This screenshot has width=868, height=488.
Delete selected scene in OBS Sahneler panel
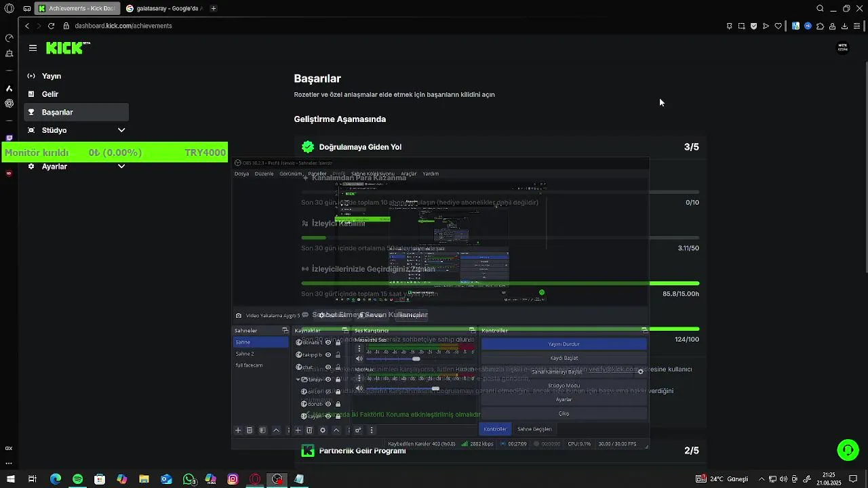250,430
